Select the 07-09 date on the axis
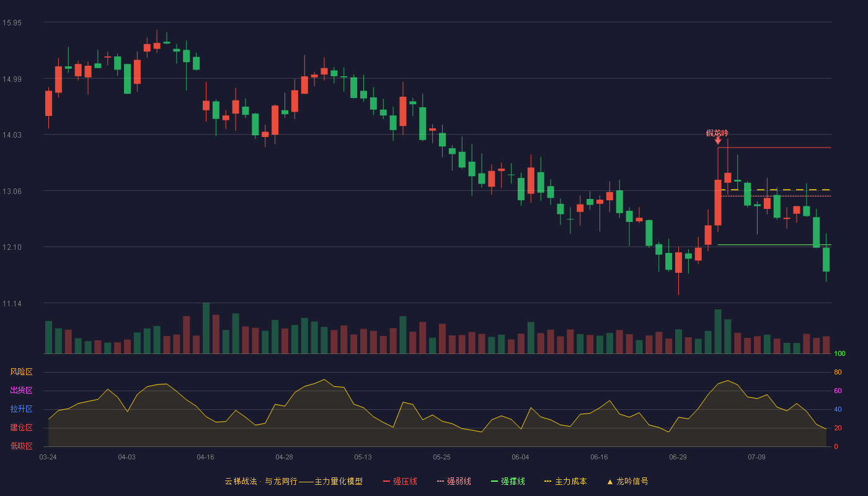This screenshot has height=496, width=868. coord(757,457)
